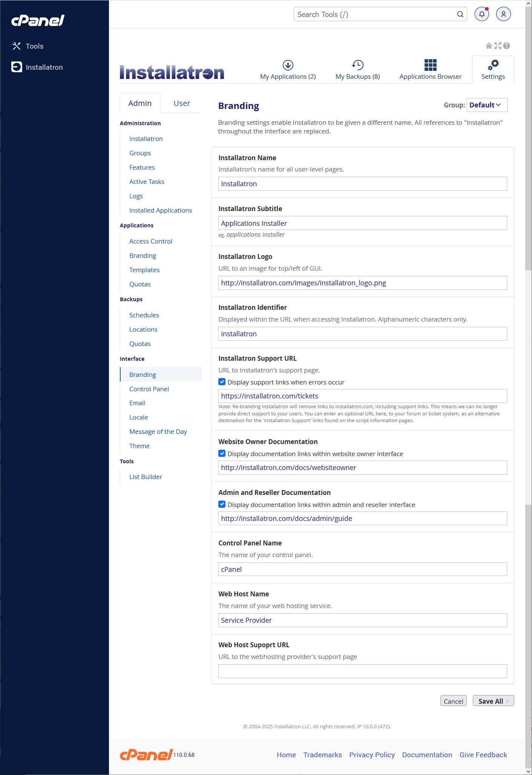532x775 pixels.
Task: Click the Installatron Subtitle field
Action: [x=363, y=223]
